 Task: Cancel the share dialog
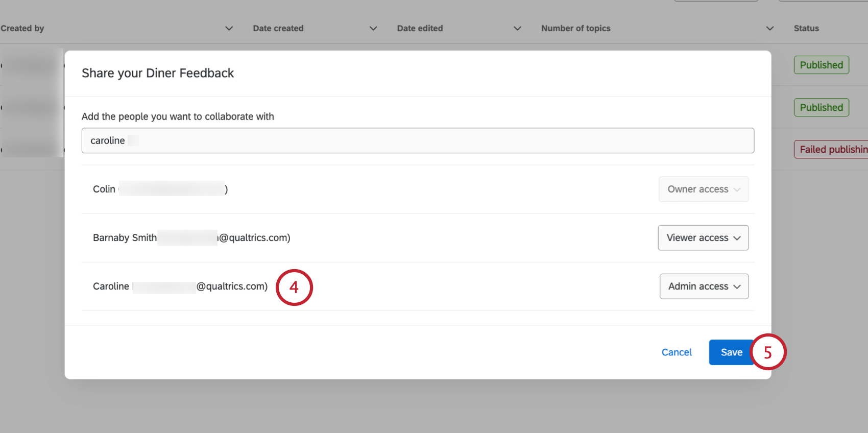(677, 352)
